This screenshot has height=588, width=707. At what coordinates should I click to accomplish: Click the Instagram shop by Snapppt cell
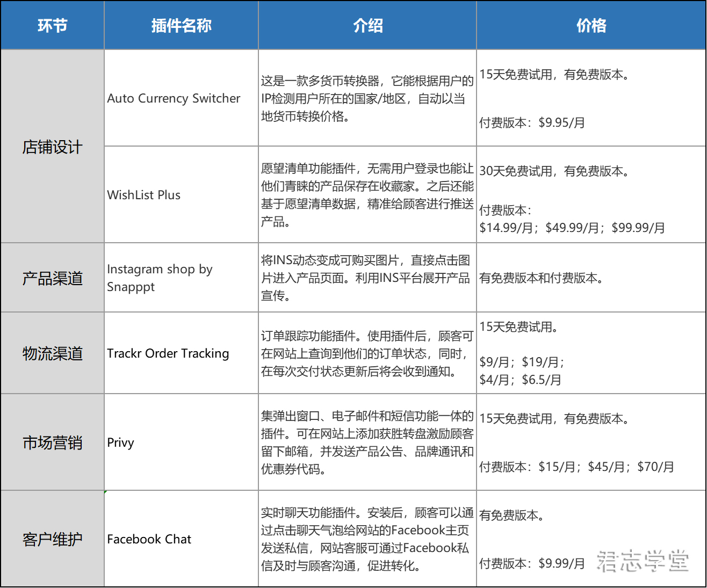182,278
